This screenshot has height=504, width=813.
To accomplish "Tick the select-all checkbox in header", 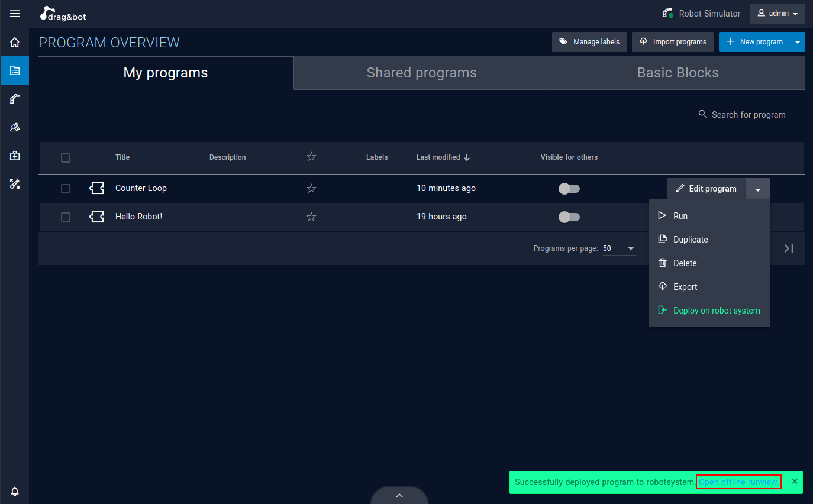I will 66,158.
